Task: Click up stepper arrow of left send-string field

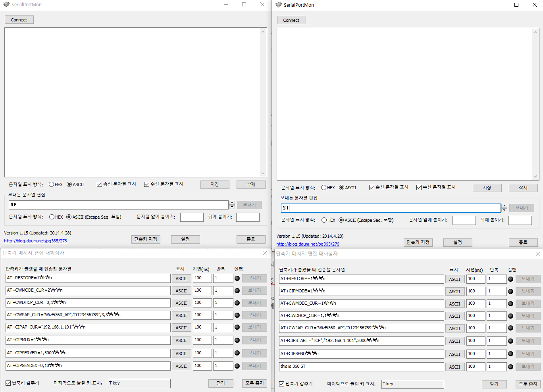Action: pos(232,203)
